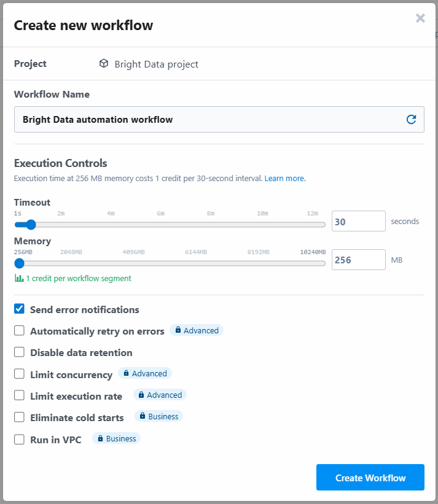Toggle the Eliminate cold starts checkbox
Screen dimensions: 438x504
[x=19, y=417]
